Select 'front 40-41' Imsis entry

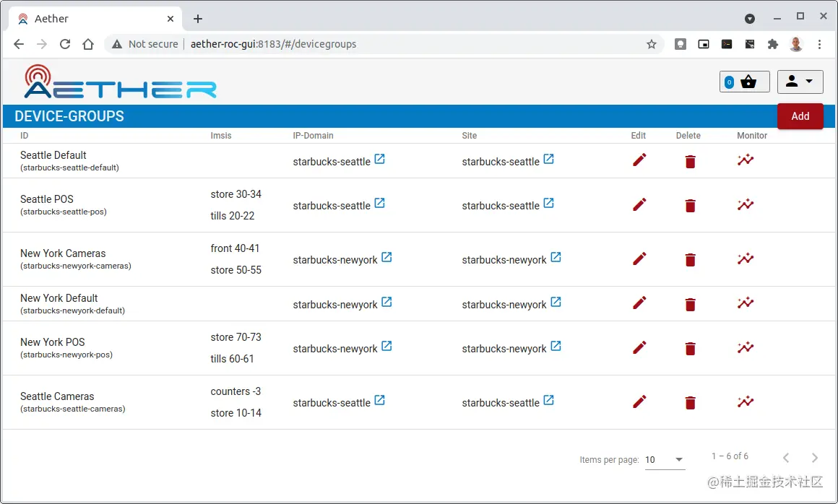235,249
